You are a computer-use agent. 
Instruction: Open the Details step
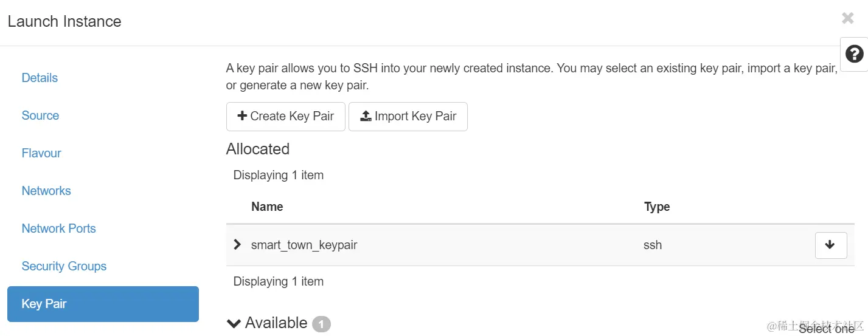point(40,78)
